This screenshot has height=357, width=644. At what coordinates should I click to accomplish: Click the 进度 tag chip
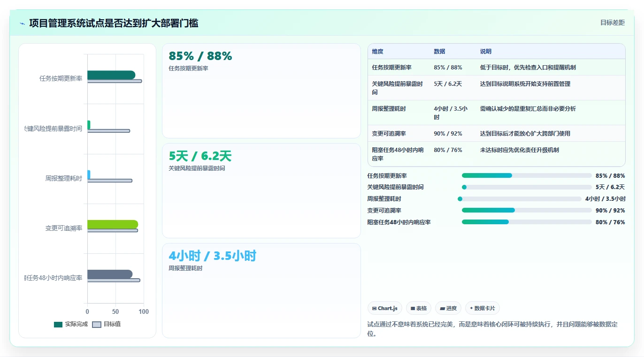[448, 308]
